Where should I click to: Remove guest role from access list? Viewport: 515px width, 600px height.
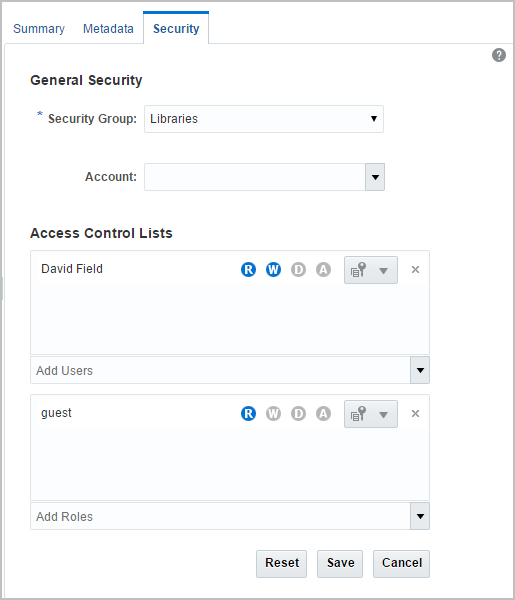coord(415,414)
